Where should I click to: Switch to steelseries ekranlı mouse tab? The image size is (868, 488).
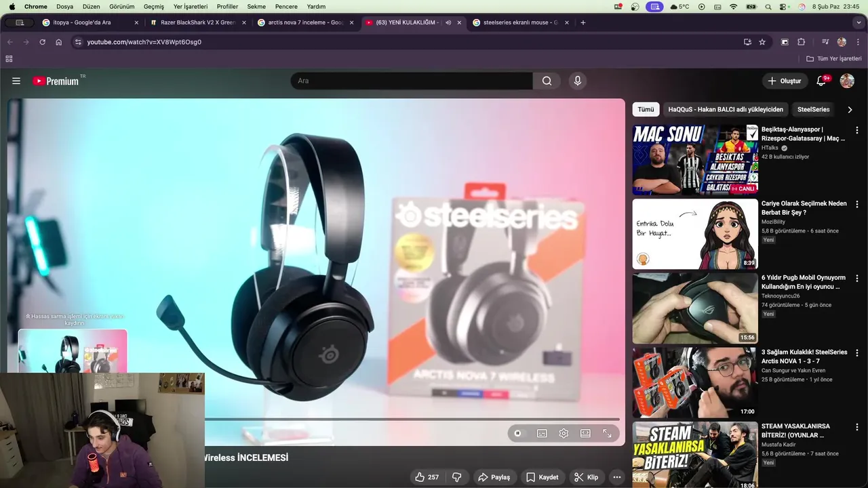point(521,22)
